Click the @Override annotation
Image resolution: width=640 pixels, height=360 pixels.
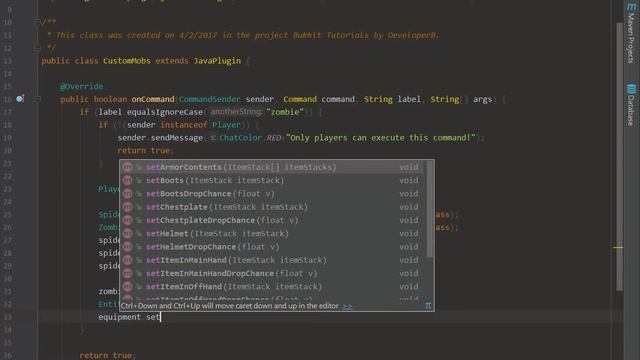pos(82,87)
